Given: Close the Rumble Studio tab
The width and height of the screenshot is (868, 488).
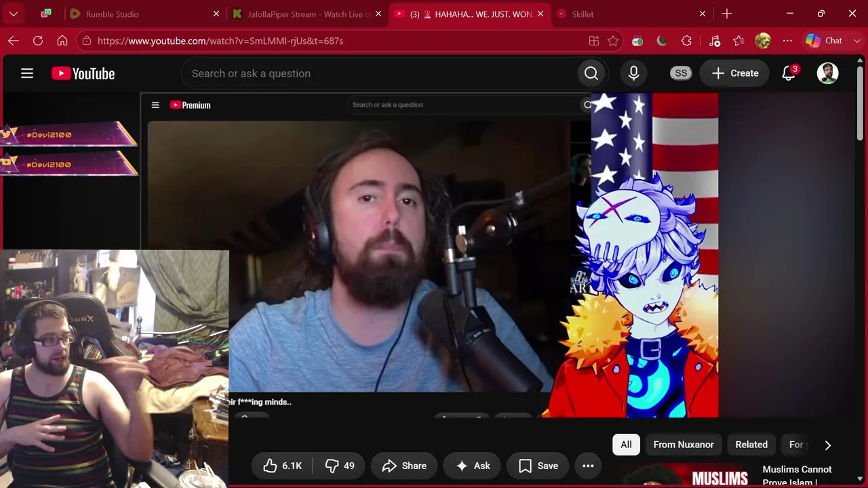Looking at the screenshot, I should (x=216, y=14).
